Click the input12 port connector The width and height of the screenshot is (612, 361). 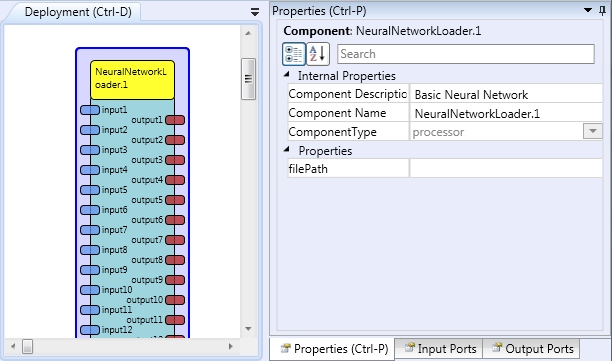(90, 330)
